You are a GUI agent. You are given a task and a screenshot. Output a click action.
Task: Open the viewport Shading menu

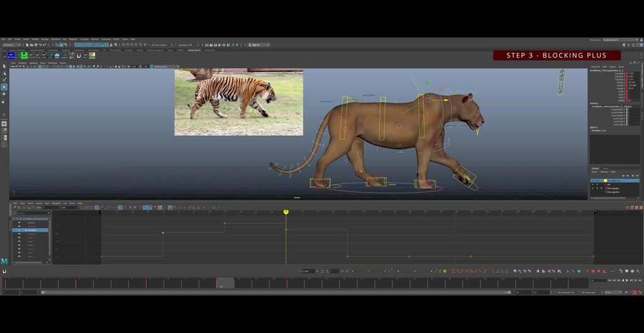22,63
